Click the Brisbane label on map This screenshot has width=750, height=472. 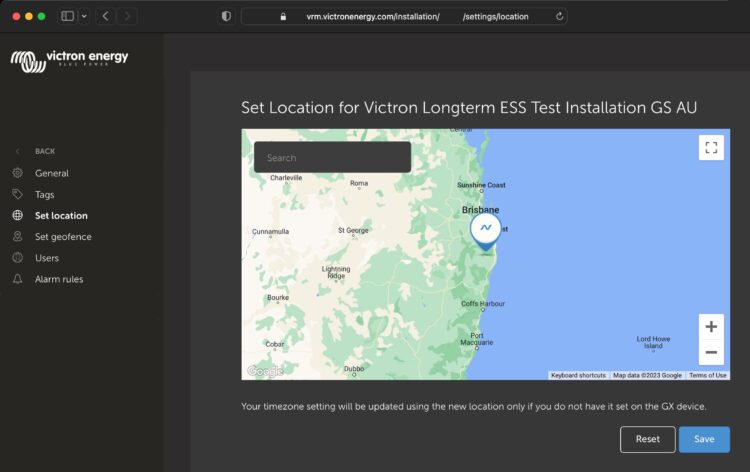pyautogui.click(x=480, y=209)
